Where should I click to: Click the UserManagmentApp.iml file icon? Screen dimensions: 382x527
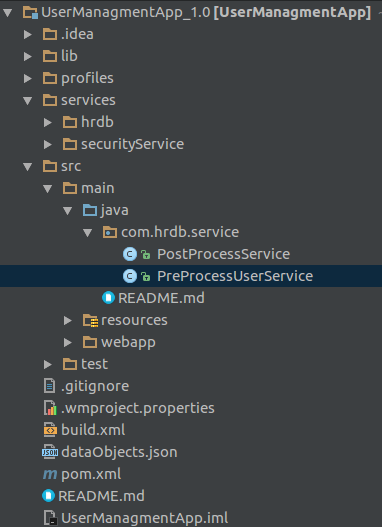coord(50,518)
